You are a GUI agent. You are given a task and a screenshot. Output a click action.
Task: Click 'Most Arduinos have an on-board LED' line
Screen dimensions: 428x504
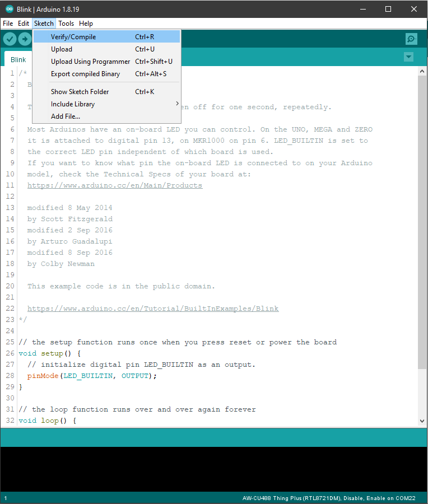[199, 129]
